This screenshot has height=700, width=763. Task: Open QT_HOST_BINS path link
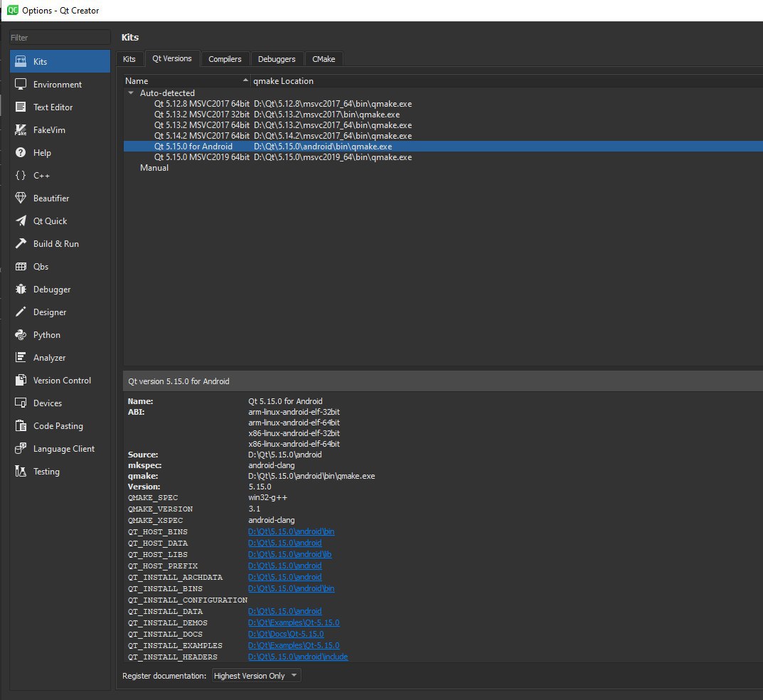coord(291,531)
